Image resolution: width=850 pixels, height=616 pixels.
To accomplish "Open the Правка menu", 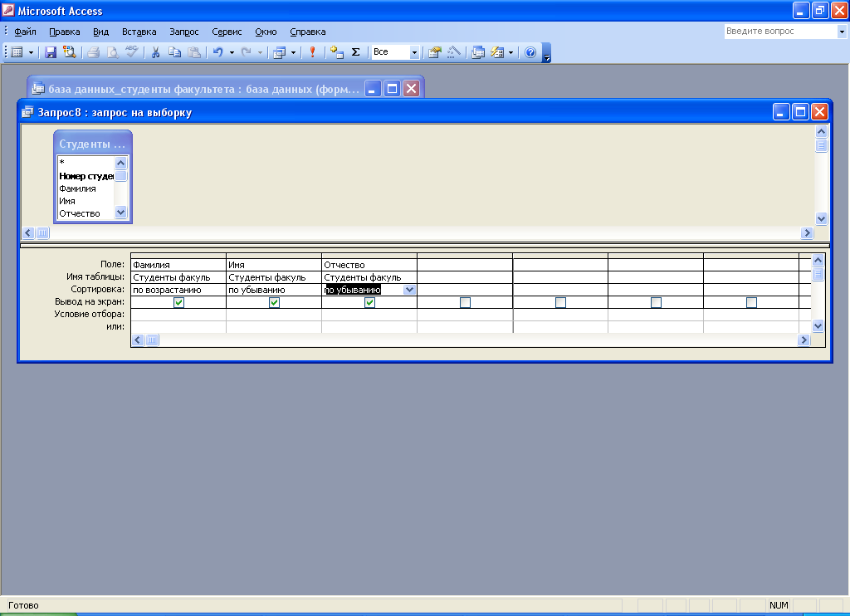I will tap(65, 32).
